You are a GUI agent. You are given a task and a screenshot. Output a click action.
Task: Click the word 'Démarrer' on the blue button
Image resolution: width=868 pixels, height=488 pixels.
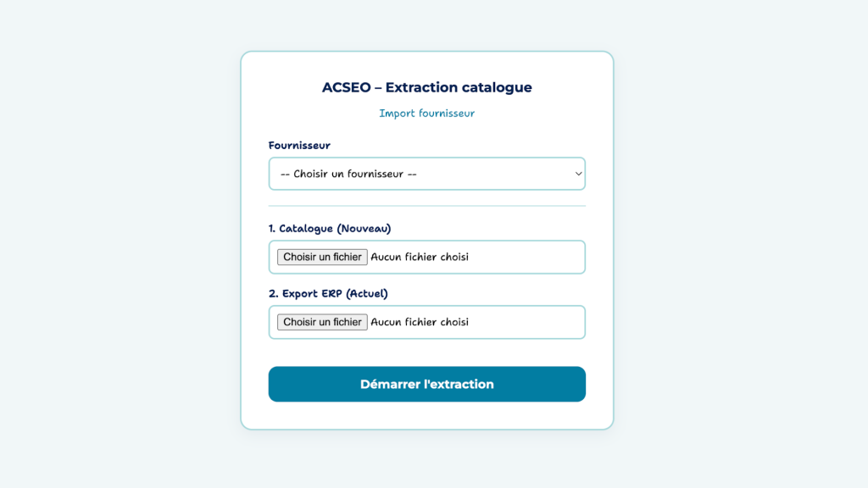tap(389, 384)
